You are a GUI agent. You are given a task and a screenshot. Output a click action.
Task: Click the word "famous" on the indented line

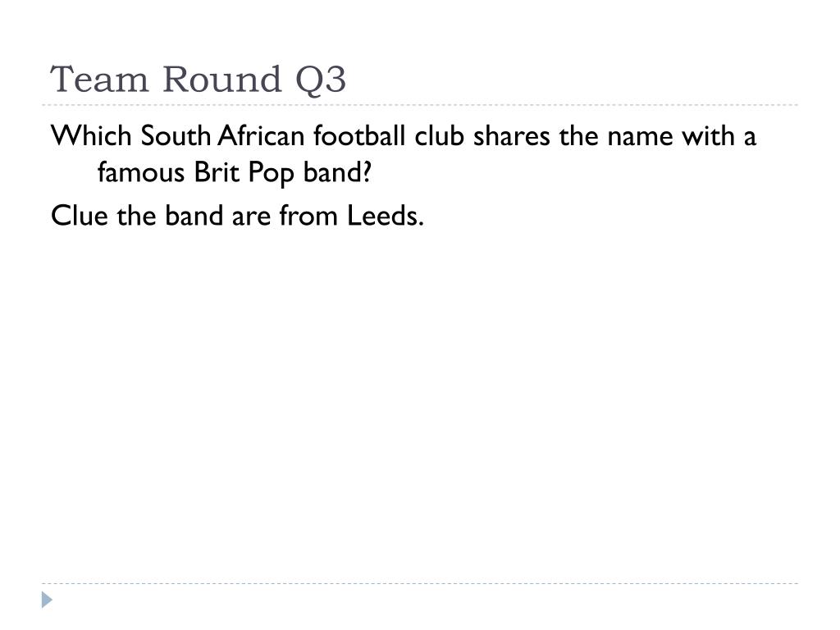[141, 172]
